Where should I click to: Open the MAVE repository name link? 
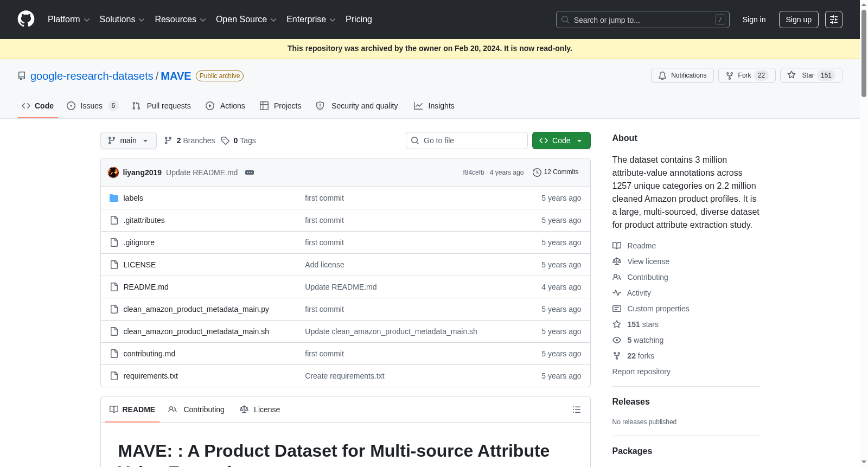(x=176, y=76)
